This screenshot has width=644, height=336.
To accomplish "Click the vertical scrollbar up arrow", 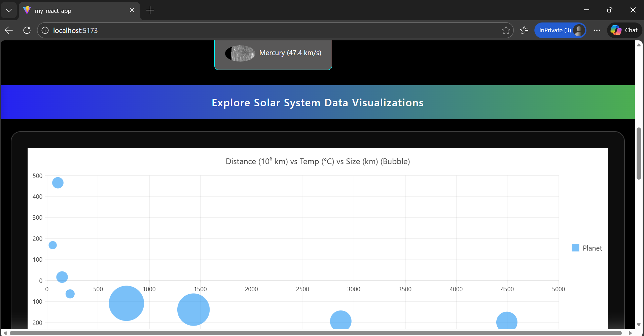I will pyautogui.click(x=639, y=45).
